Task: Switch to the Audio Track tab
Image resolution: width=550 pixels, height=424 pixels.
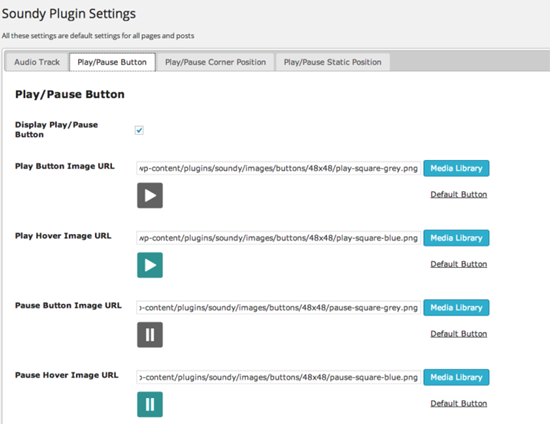Action: tap(37, 62)
